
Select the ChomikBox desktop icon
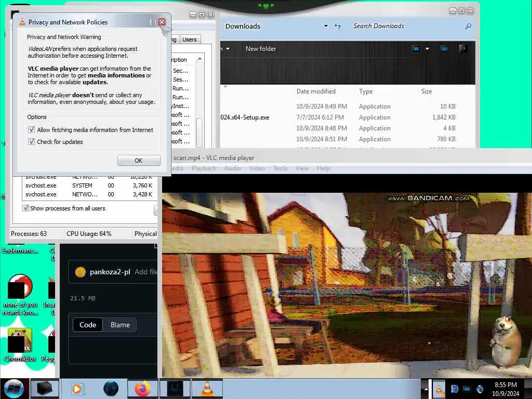[20, 345]
